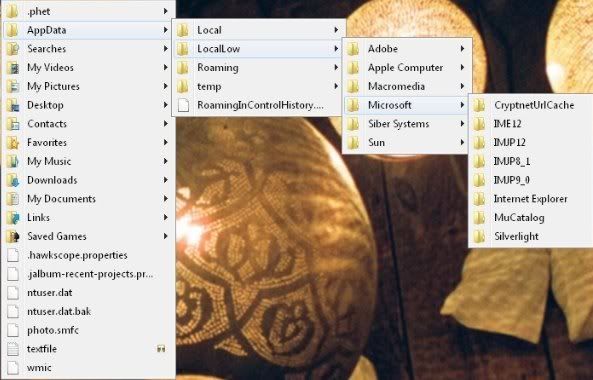Select the Microsoft menu entry
This screenshot has height=380, width=593.
(406, 105)
